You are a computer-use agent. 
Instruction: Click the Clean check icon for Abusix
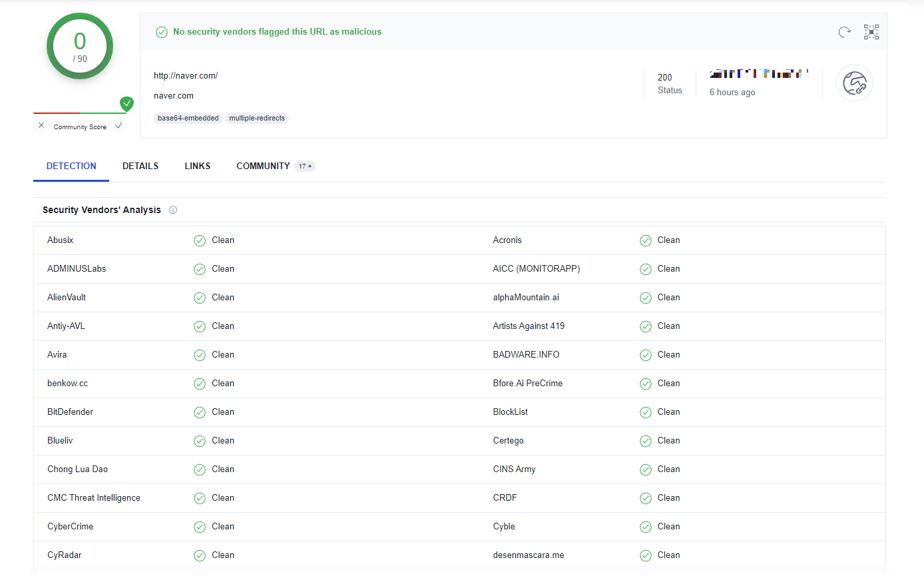200,240
